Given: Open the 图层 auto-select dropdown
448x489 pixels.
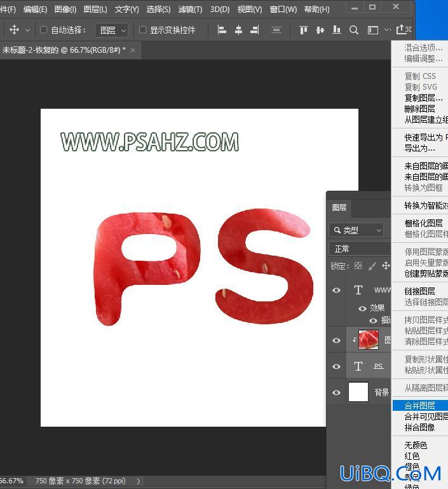Looking at the screenshot, I should point(111,31).
